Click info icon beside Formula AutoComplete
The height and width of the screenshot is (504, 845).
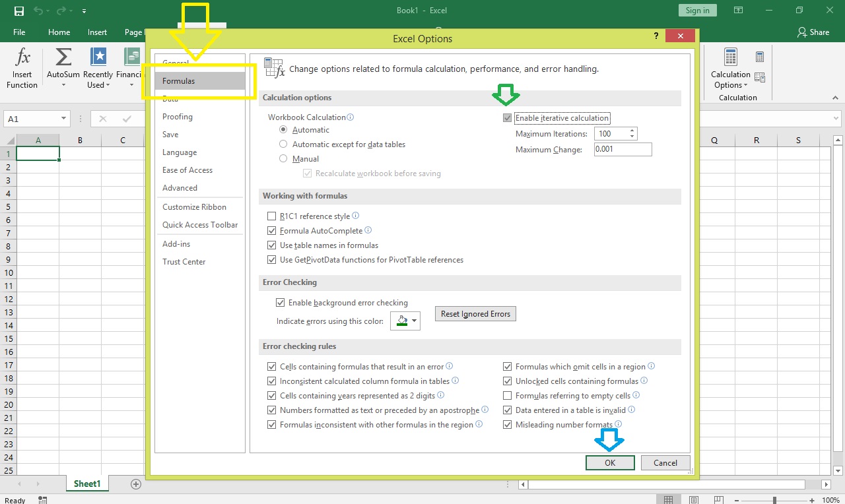(x=368, y=230)
